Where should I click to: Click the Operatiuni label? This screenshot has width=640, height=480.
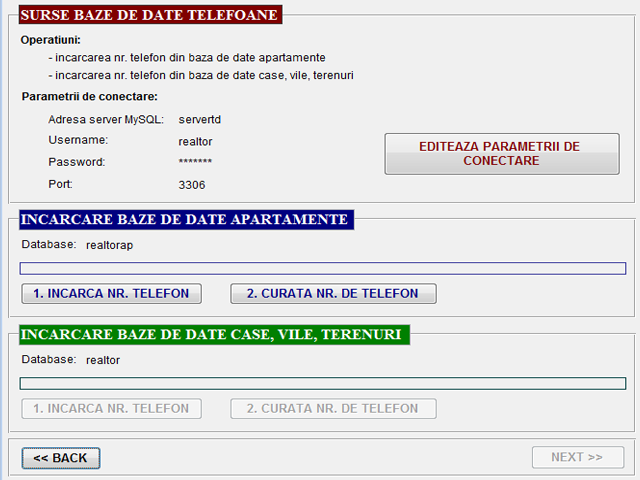click(50, 40)
